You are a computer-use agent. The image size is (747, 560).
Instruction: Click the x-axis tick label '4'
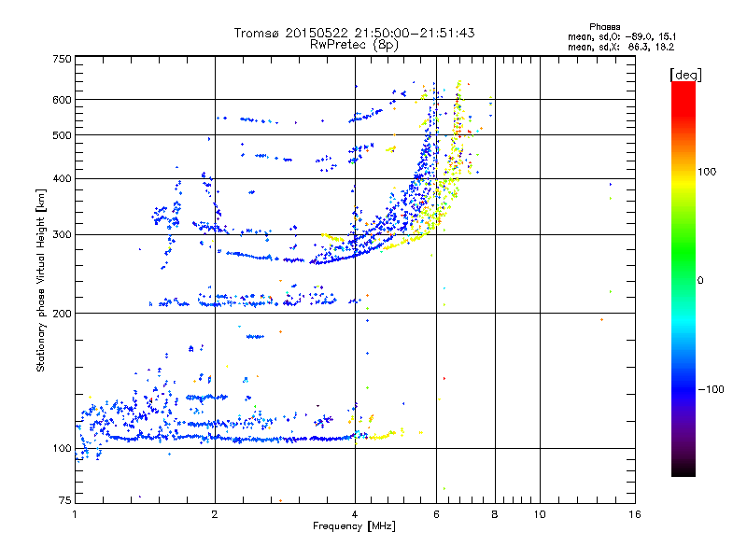(355, 514)
